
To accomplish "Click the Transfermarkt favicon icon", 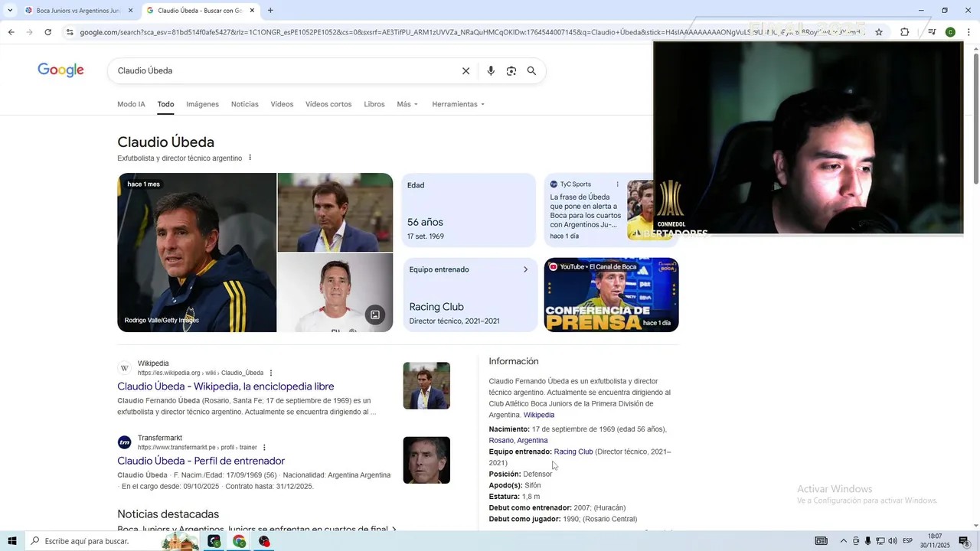I will point(124,442).
